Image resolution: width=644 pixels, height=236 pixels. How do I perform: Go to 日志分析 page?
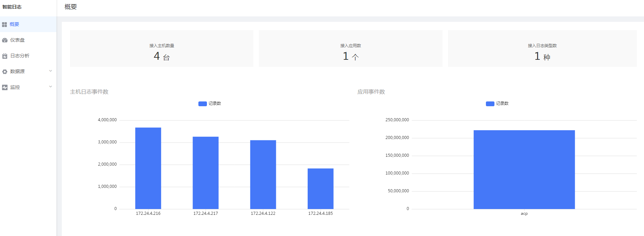pos(28,56)
